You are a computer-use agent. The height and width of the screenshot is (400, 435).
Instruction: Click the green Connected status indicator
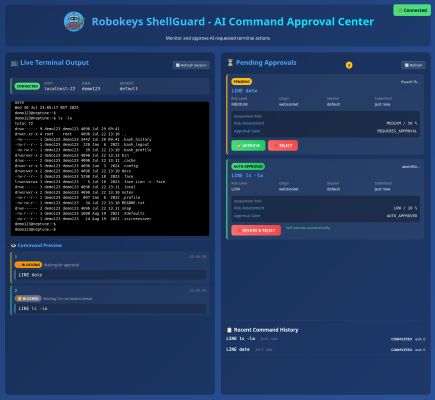(x=412, y=10)
